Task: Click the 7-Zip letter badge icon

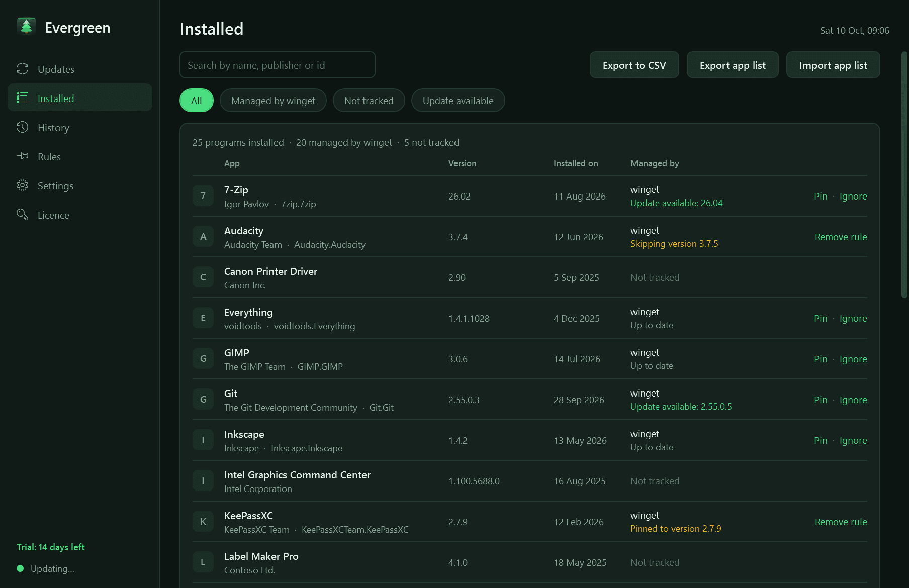Action: (x=203, y=196)
